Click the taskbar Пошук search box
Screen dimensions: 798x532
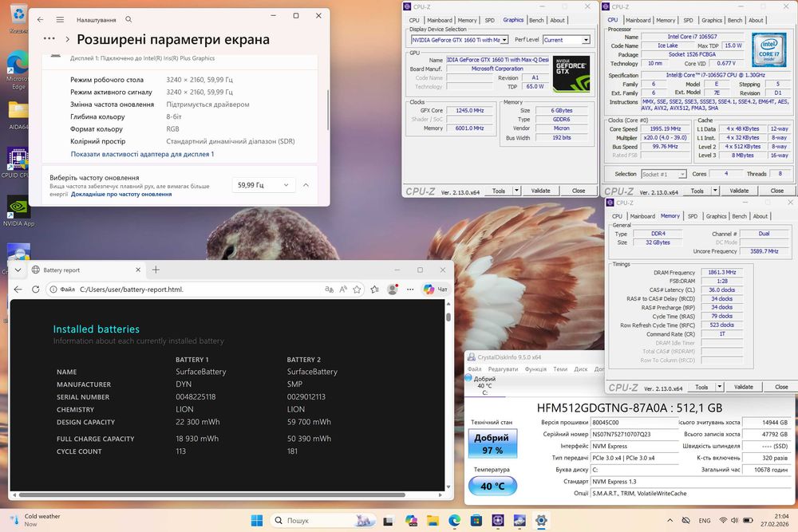322,520
